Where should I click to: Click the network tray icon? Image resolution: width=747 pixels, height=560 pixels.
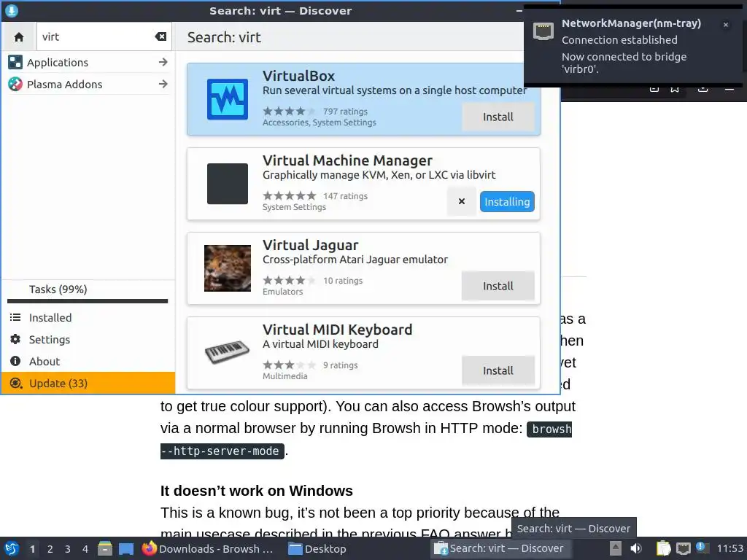[x=684, y=548]
